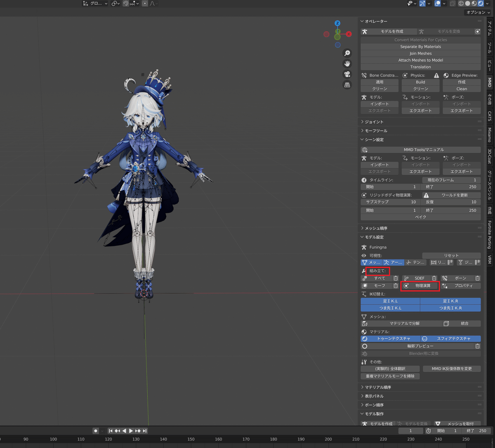The image size is (495, 448).
Task: Click trash icon next to すべて button
Action: [x=396, y=278]
